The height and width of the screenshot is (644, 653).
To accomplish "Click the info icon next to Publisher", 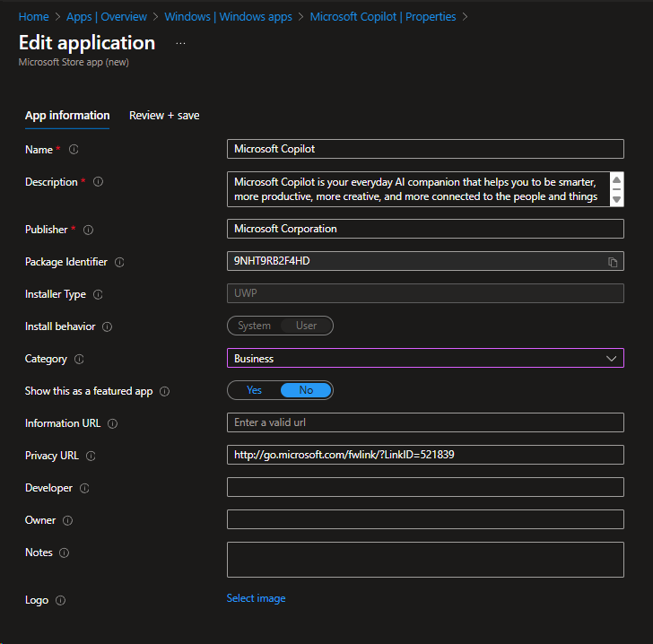I will click(88, 230).
